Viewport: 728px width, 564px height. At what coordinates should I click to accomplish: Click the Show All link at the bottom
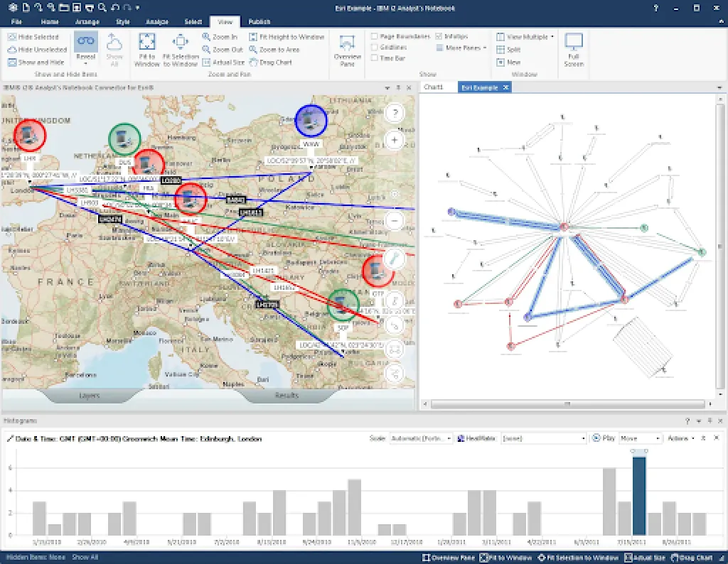point(85,557)
